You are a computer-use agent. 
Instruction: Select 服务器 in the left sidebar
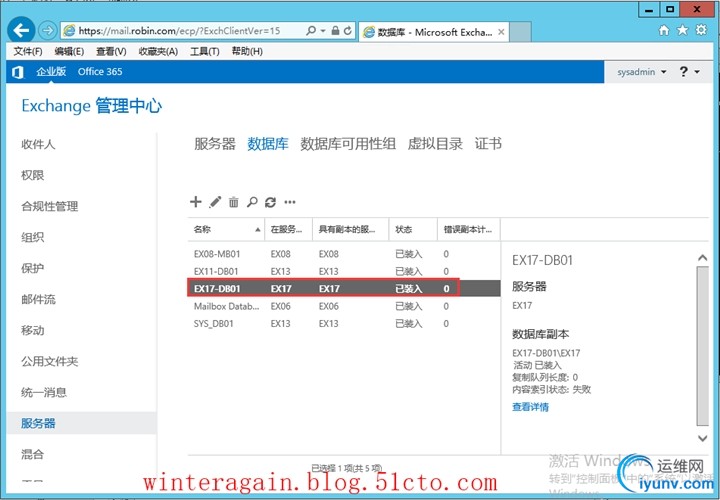[x=81, y=423]
